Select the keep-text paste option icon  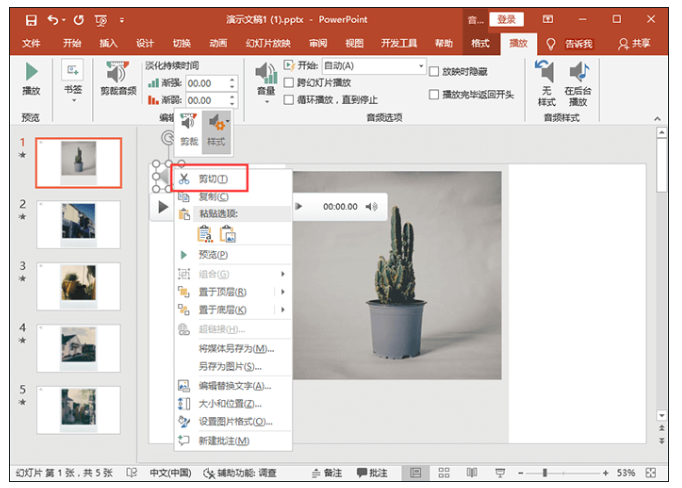point(205,234)
